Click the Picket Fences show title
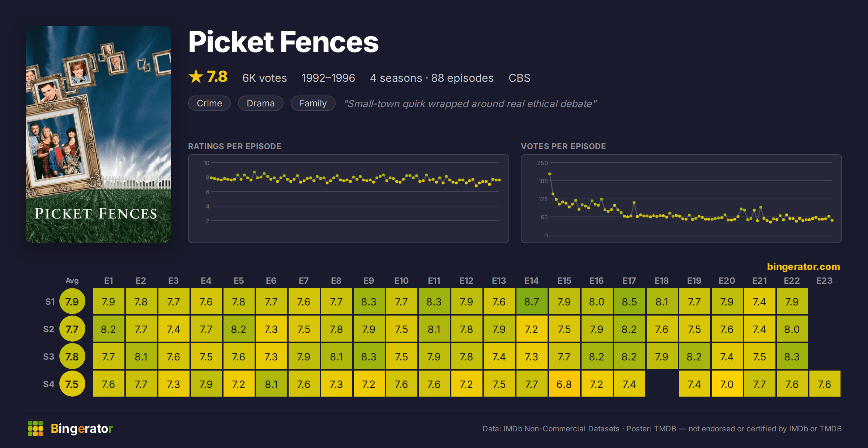Viewport: 868px width, 448px height. pos(283,42)
